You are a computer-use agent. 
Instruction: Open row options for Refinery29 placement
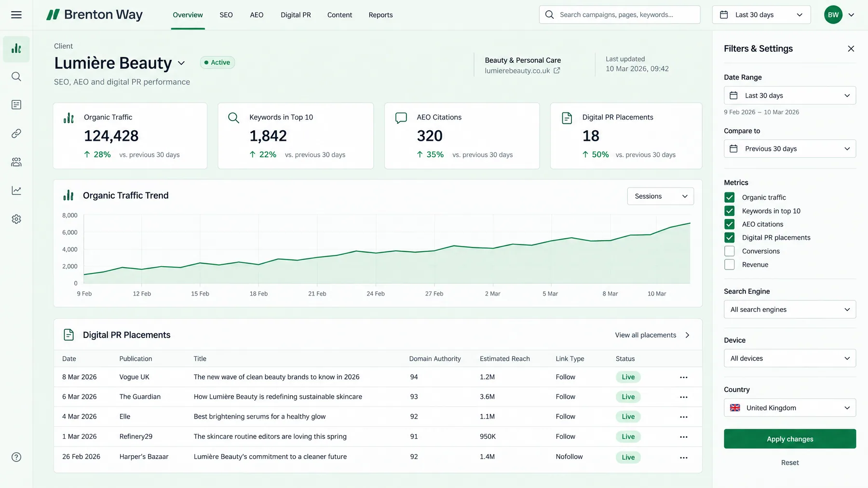pos(684,437)
